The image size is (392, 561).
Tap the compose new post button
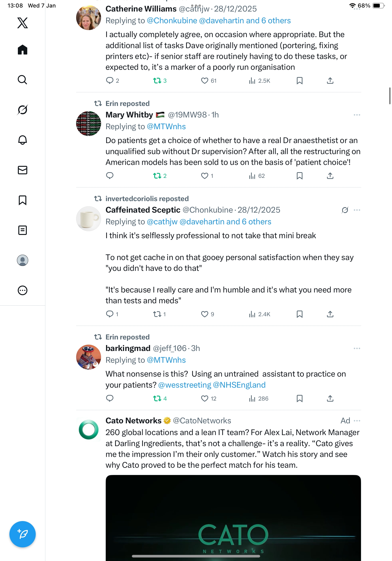[23, 534]
